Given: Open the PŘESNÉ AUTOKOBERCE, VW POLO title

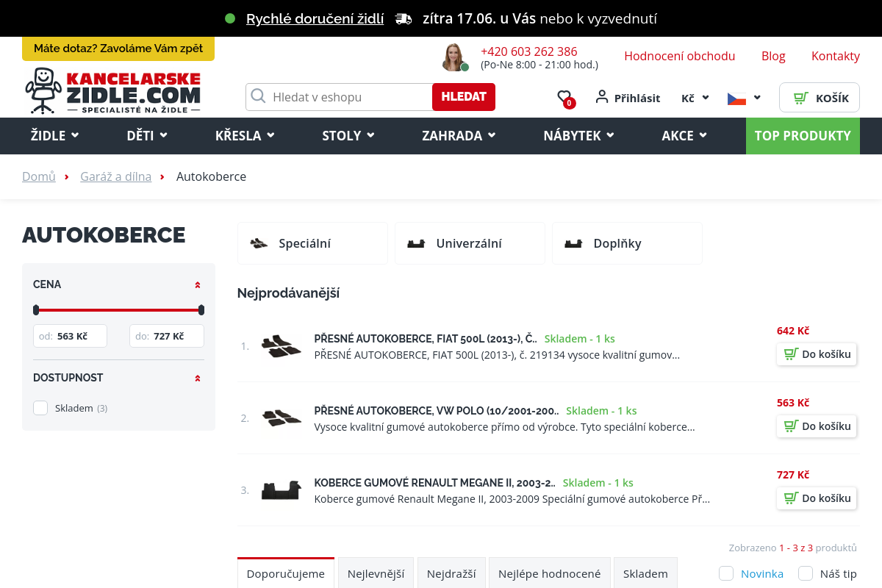Looking at the screenshot, I should click(437, 411).
